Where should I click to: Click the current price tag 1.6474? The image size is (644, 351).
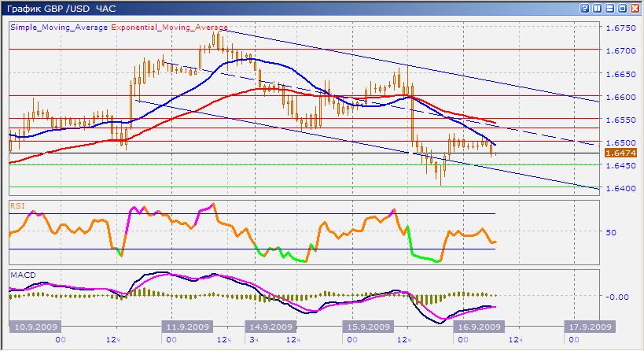616,153
